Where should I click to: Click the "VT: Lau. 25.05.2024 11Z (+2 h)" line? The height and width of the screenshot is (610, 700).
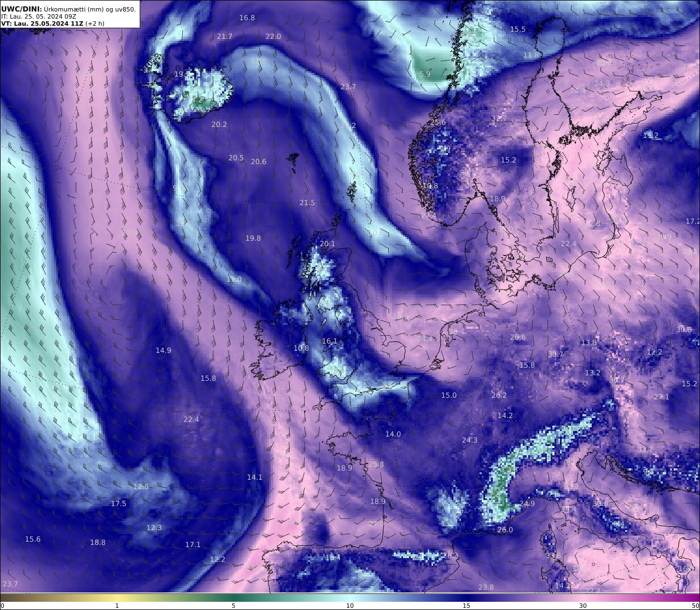pyautogui.click(x=52, y=24)
